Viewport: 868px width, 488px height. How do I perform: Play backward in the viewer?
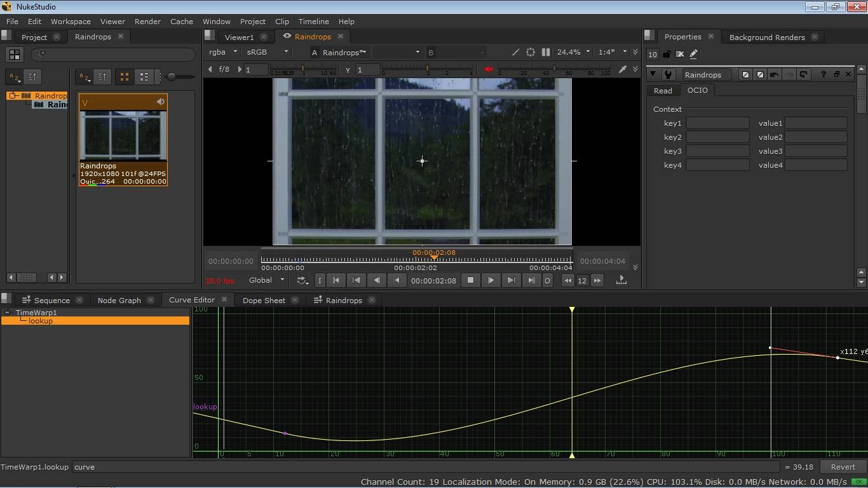click(397, 280)
